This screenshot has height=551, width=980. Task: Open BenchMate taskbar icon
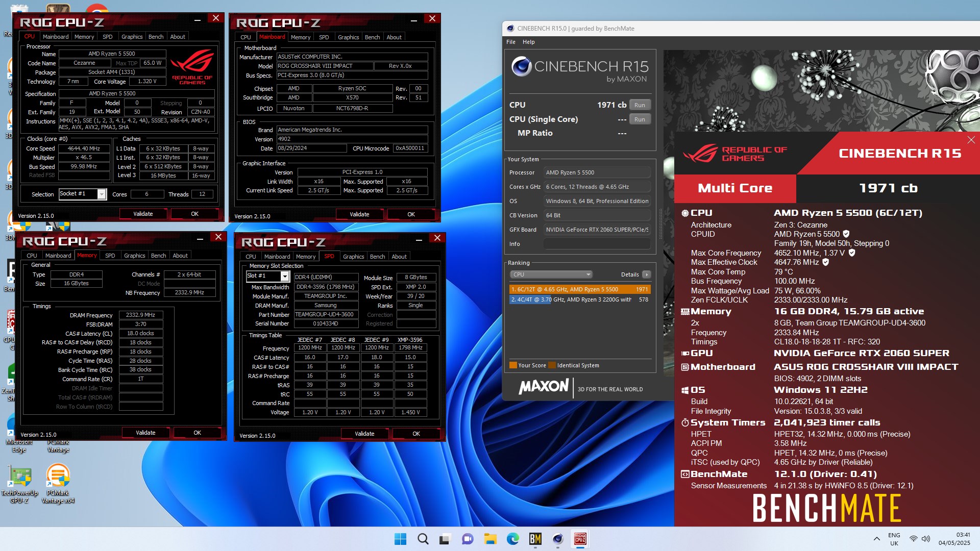(x=535, y=539)
